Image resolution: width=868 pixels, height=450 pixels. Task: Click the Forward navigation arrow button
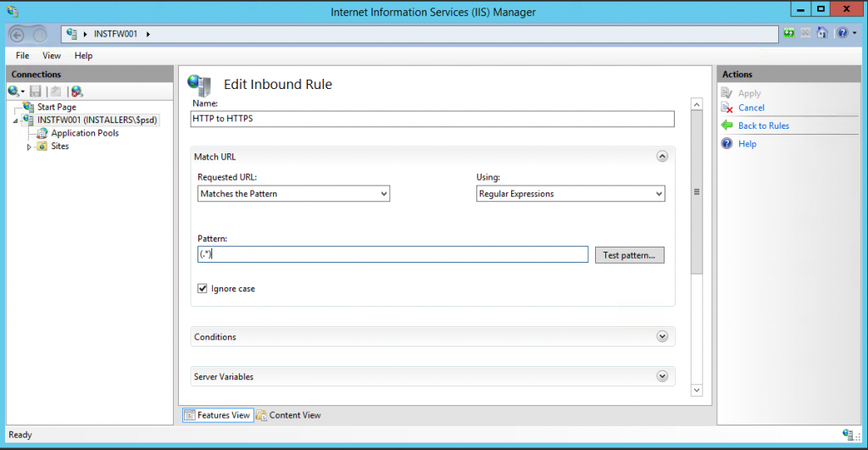[39, 35]
